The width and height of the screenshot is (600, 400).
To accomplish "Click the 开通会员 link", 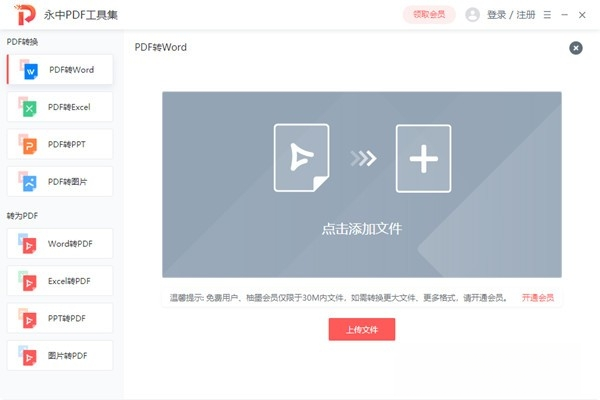I will (x=538, y=297).
